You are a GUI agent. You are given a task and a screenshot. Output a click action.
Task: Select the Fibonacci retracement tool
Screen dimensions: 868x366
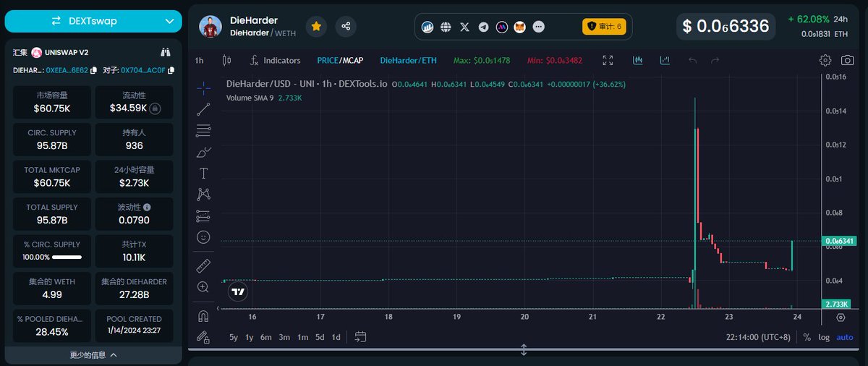(x=204, y=131)
